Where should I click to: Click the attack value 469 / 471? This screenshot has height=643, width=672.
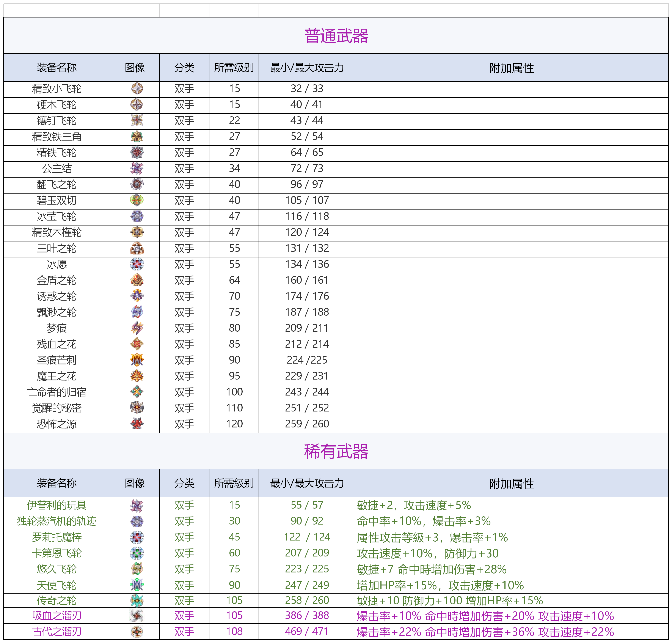306,631
